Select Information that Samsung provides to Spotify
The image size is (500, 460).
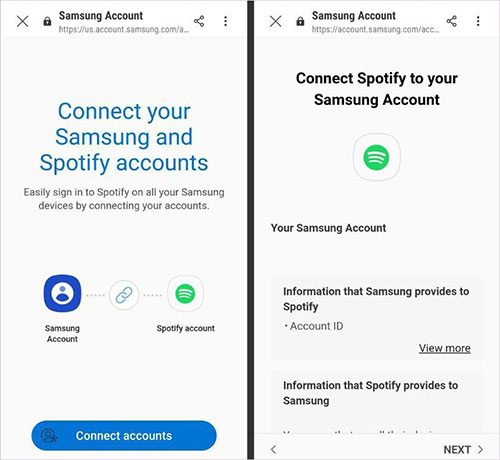point(376,299)
